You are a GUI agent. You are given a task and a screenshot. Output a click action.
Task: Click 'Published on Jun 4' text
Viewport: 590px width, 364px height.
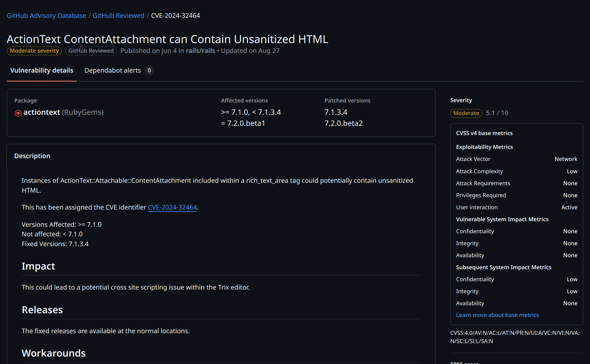click(x=149, y=51)
